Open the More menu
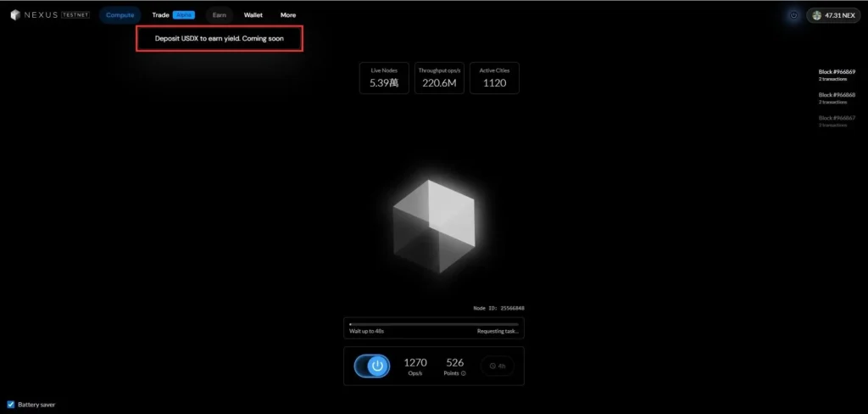Viewport: 868px width, 414px height. 288,15
